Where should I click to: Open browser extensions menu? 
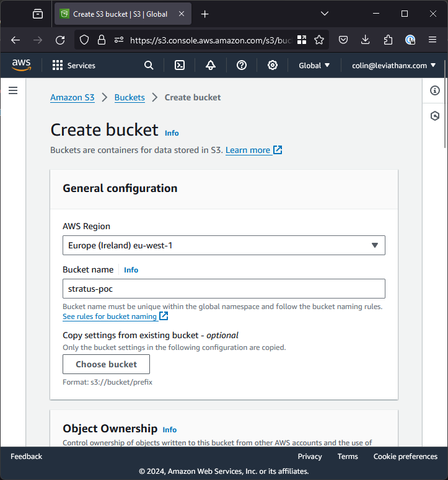point(388,40)
